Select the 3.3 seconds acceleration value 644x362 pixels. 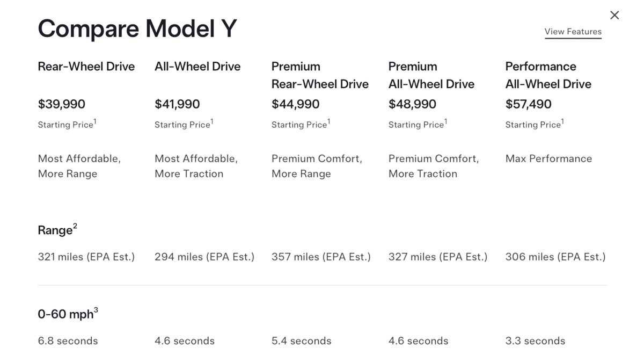click(535, 341)
